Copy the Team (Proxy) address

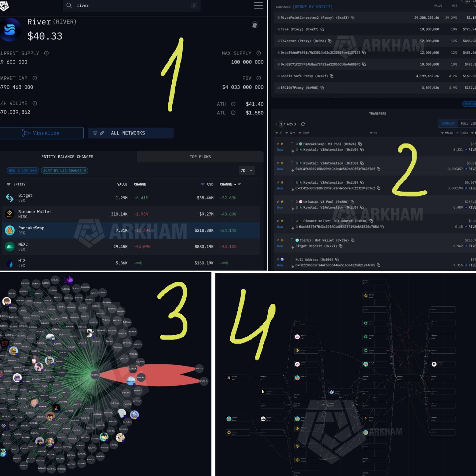coord(322,29)
